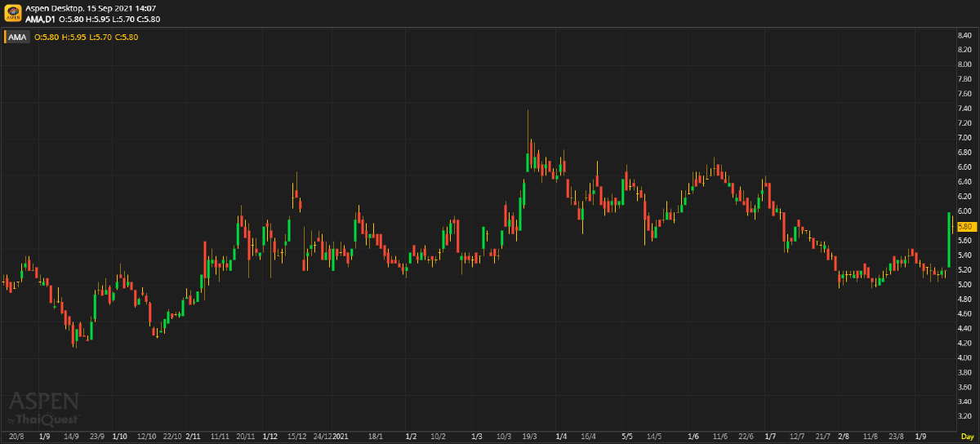Select the AMA series label tag

click(x=17, y=37)
